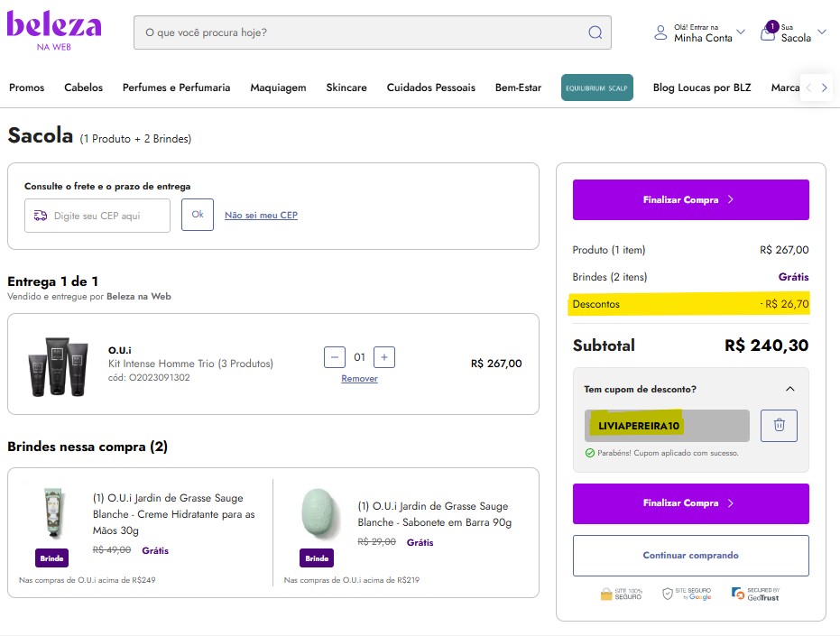This screenshot has width=840, height=636.
Task: Click Continuar comprando button
Action: pos(690,556)
